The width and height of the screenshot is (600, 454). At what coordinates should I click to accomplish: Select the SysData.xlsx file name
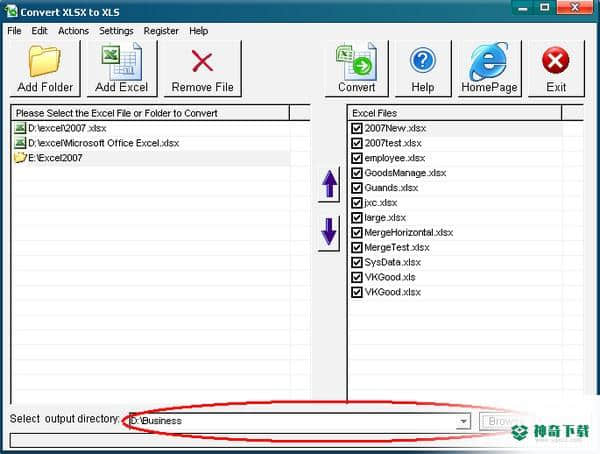point(393,263)
